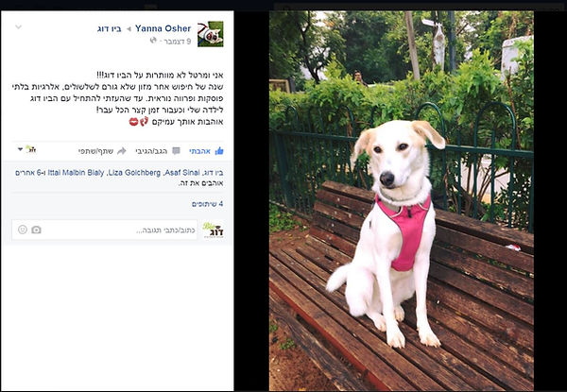The height and width of the screenshot is (392, 567).
Task: Open the 4 שיתופים shares link
Action: pyautogui.click(x=208, y=204)
